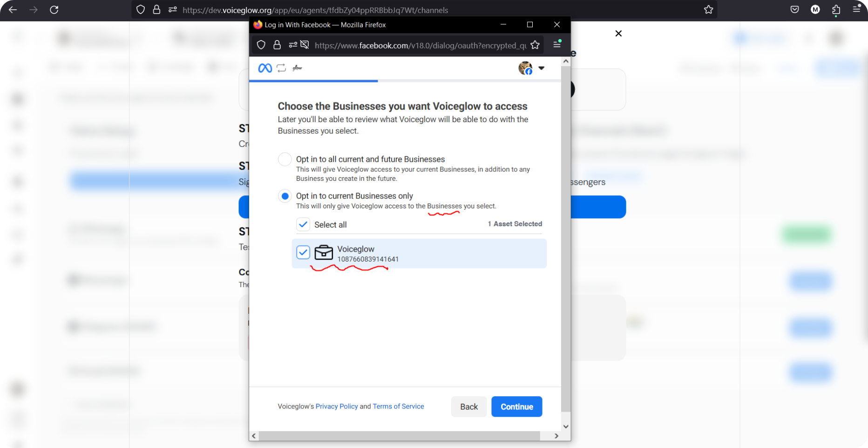Click the popup scrollbar up arrow
The width and height of the screenshot is (868, 448).
tap(566, 61)
